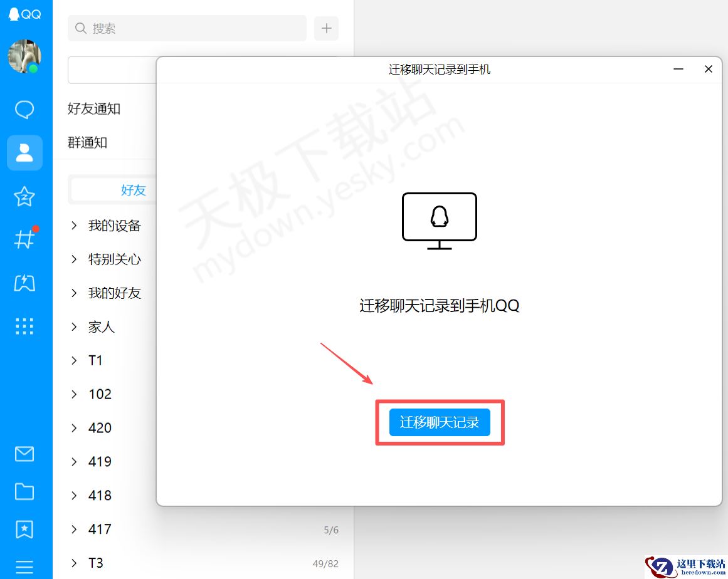
Task: Open the more apps grid icon
Action: click(x=24, y=326)
